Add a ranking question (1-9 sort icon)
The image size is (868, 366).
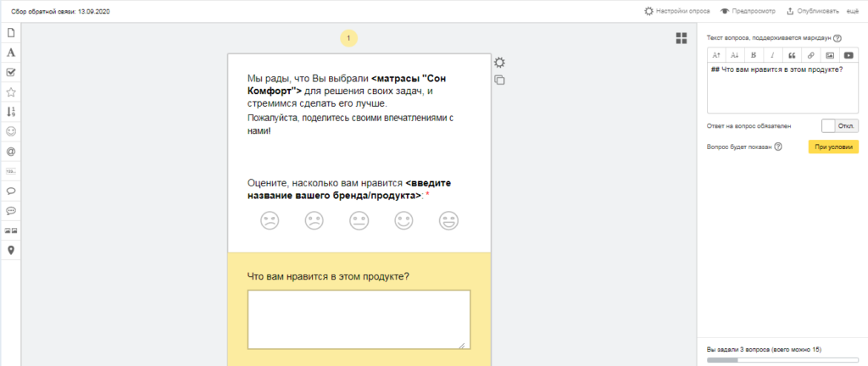(x=10, y=112)
